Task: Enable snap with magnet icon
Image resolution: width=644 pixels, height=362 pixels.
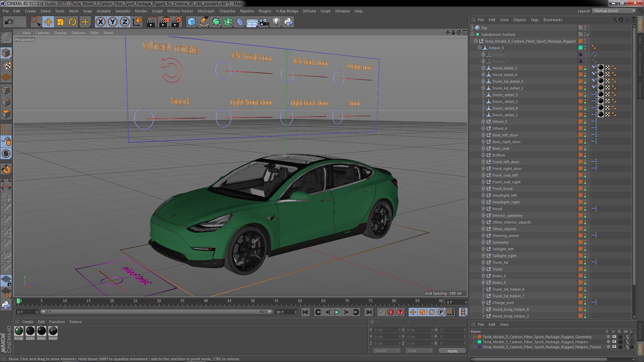Action: pyautogui.click(x=6, y=169)
